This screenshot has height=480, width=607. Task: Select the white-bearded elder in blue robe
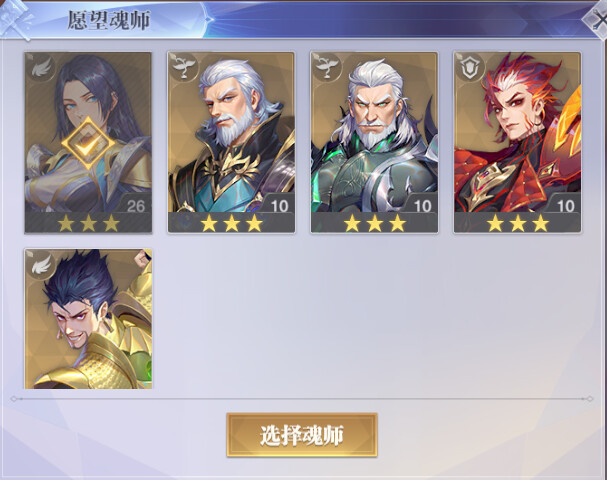pyautogui.click(x=231, y=142)
